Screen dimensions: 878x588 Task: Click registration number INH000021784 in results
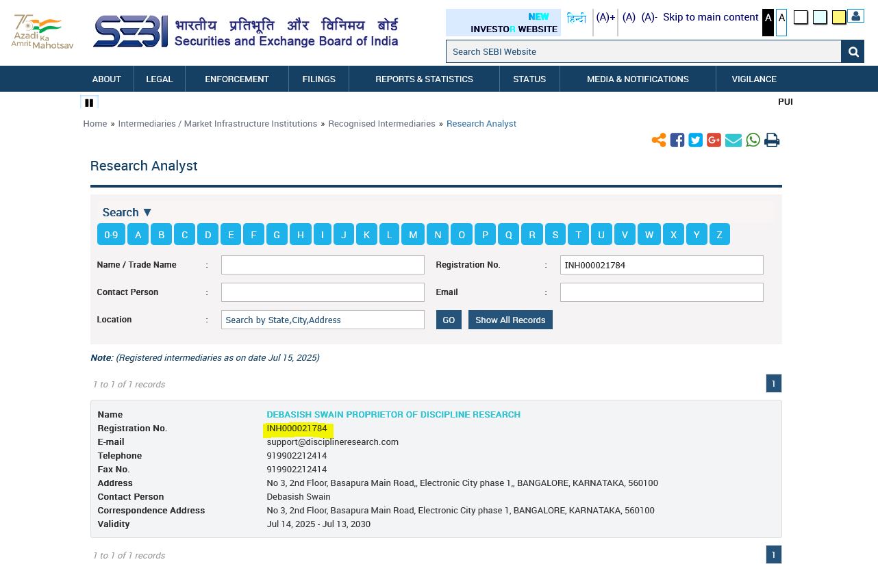tap(297, 429)
